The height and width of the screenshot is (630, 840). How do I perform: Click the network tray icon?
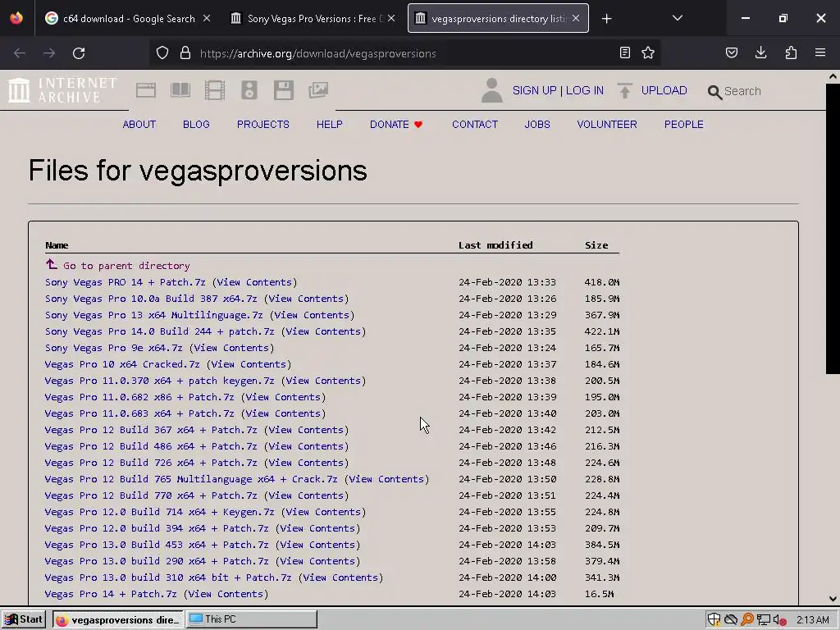click(764, 620)
